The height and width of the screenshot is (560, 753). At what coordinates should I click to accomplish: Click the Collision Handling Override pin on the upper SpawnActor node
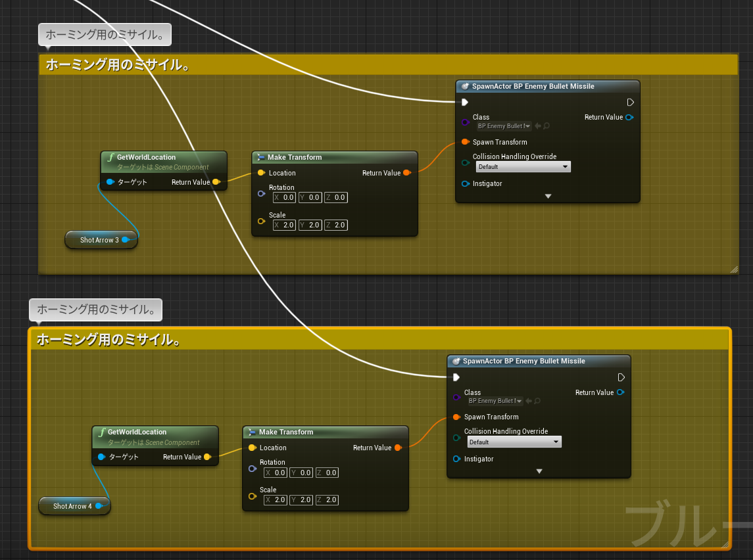(465, 162)
